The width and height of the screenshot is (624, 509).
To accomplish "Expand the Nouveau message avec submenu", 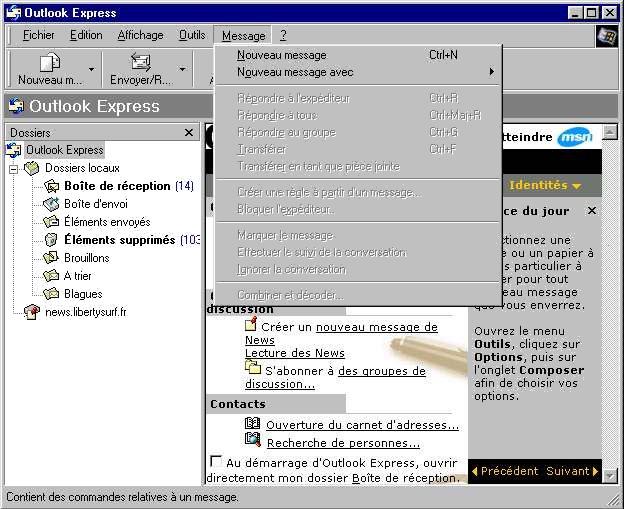I will click(x=358, y=72).
